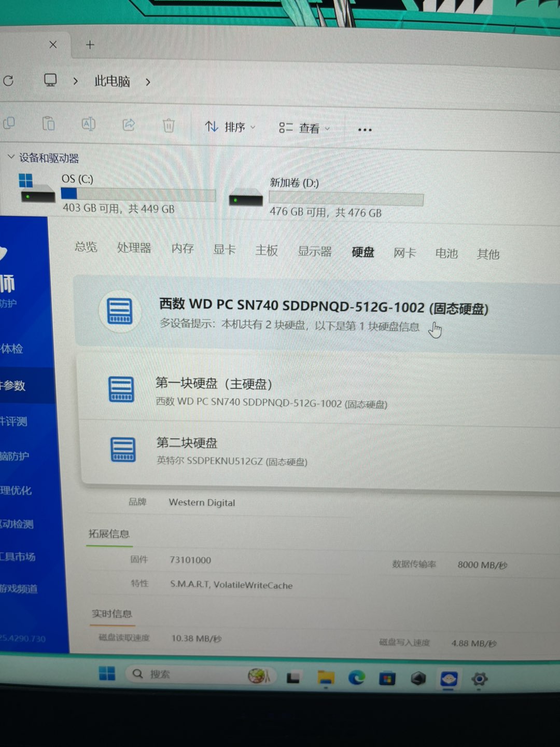Close the current File Explorer tab
The image size is (560, 747).
(53, 45)
